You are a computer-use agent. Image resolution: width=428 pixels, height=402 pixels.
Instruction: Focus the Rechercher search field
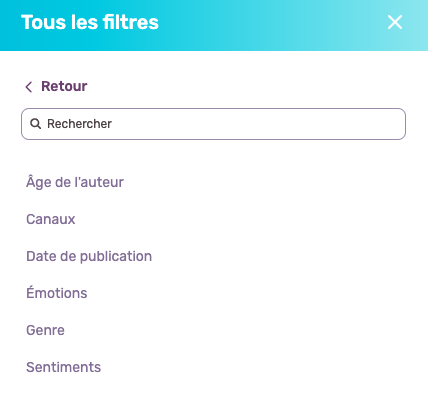coord(213,124)
